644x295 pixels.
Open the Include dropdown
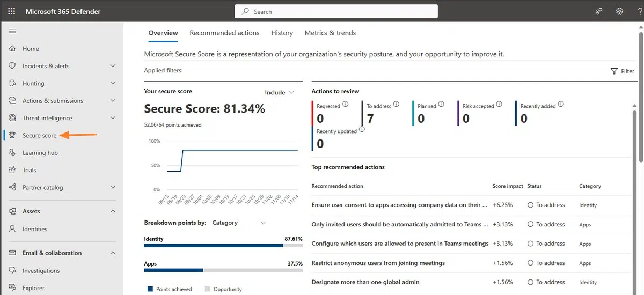point(280,92)
